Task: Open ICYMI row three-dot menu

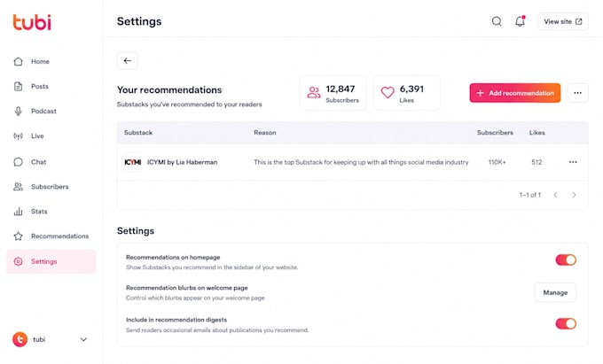Action: [573, 162]
